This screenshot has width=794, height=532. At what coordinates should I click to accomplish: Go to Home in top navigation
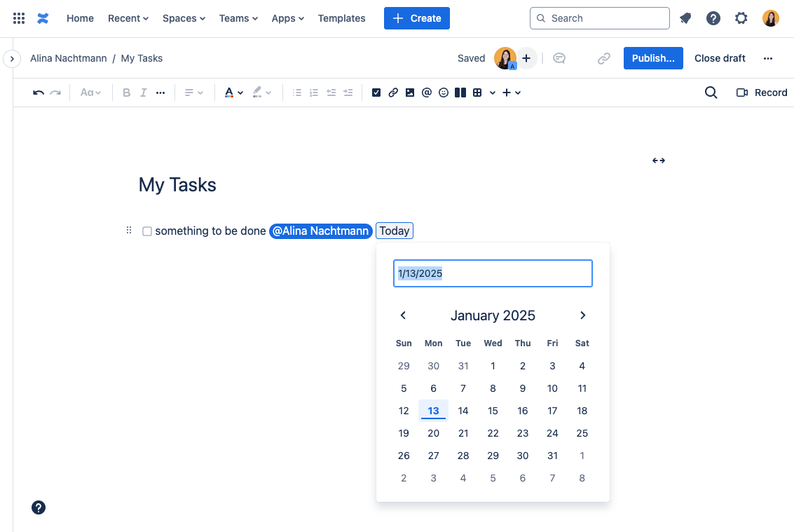80,18
